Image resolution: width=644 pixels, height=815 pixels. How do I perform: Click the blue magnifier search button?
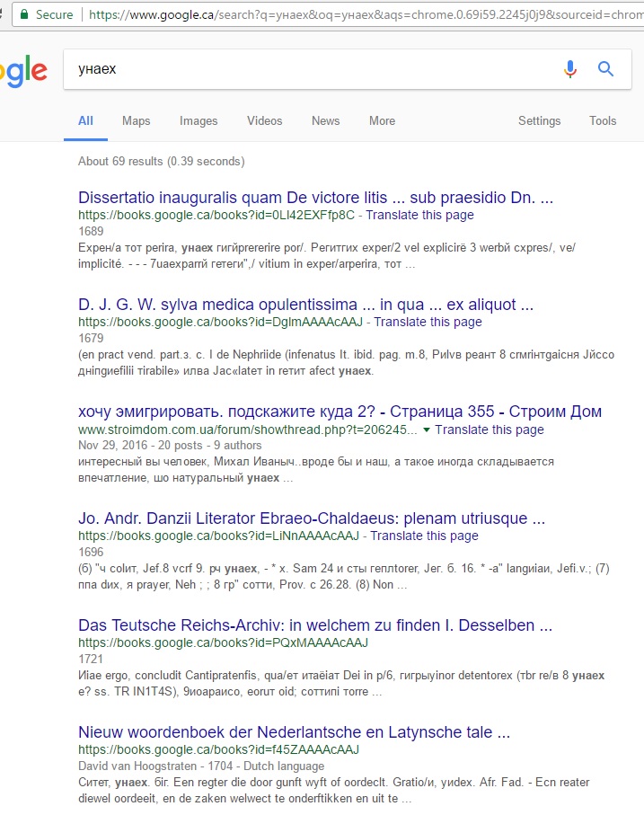click(605, 68)
